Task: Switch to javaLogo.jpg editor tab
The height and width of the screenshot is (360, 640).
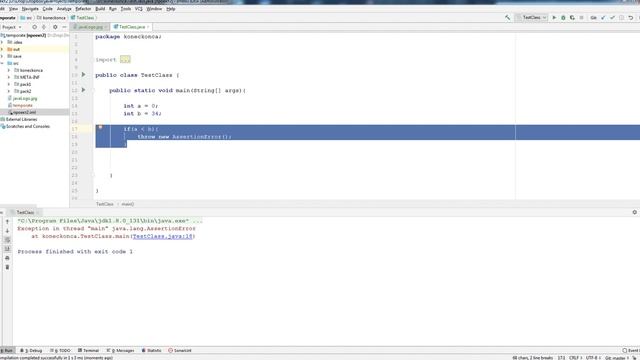Action: coord(90,27)
